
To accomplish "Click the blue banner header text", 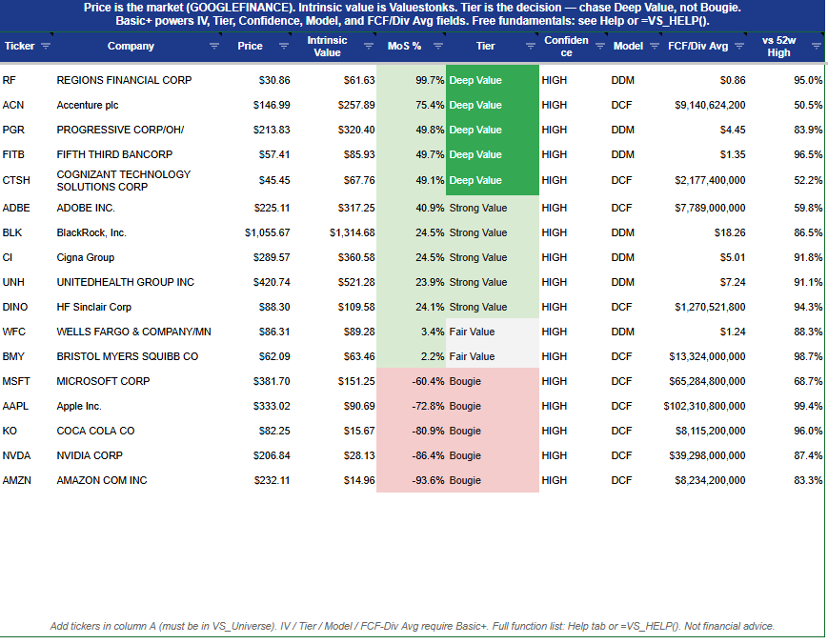I will pos(413,14).
